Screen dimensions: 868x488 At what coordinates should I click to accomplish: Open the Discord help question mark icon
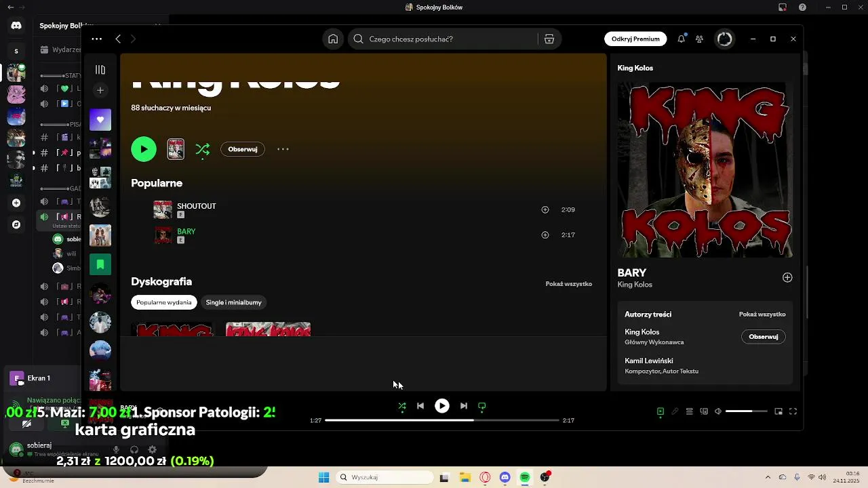803,7
